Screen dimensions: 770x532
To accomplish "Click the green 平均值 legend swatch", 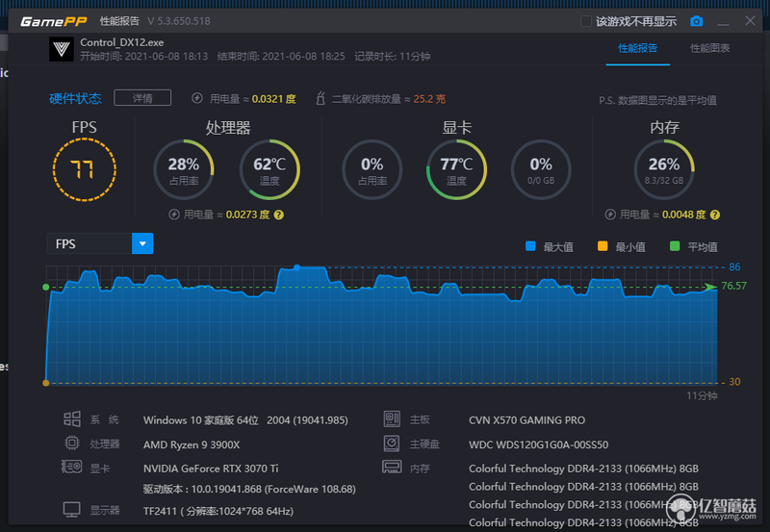I will tap(675, 246).
